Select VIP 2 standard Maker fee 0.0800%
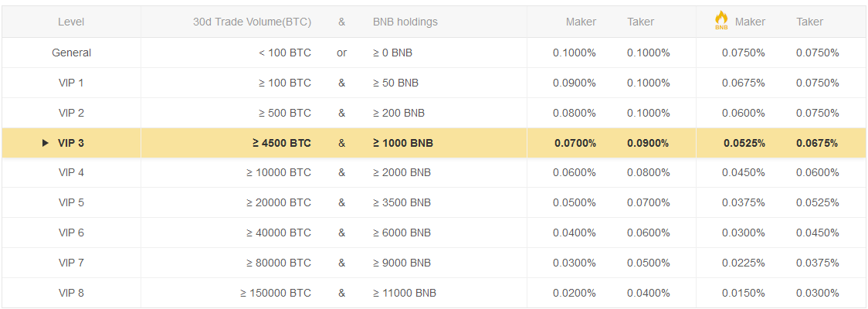 point(575,113)
